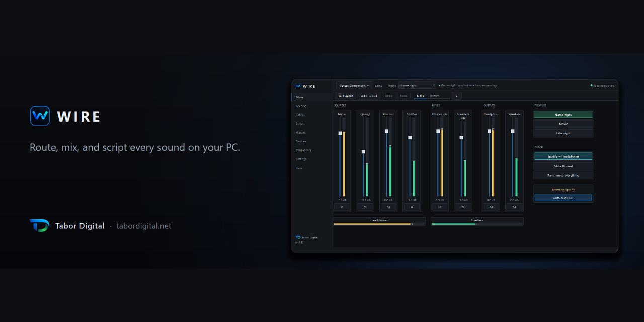644x322 pixels.
Task: Mute the Phones mix channel
Action: coord(440,207)
